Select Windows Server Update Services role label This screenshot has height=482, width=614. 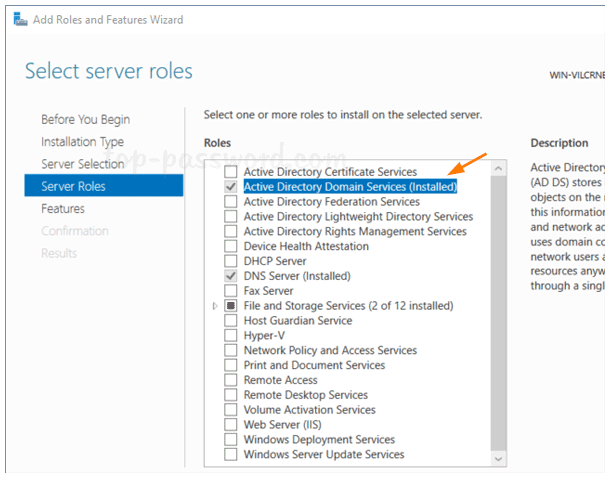[x=324, y=455]
